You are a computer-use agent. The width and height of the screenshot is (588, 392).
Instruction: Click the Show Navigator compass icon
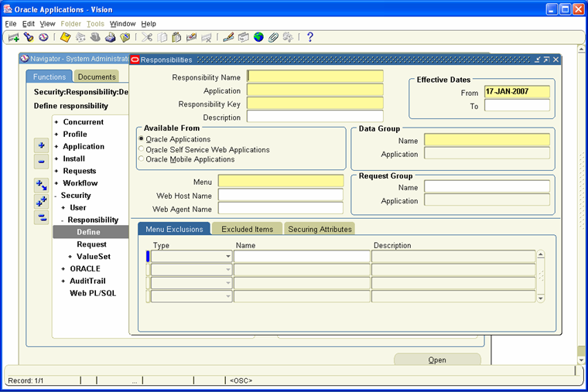click(x=43, y=37)
